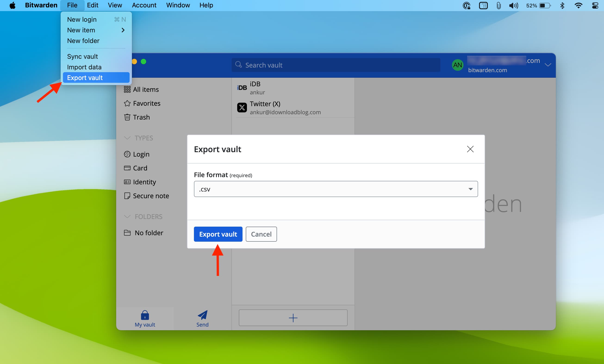Filter by Secure note type

click(150, 196)
